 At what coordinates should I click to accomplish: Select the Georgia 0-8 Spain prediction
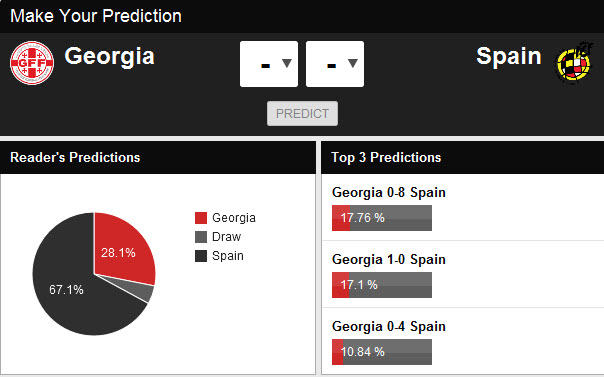389,192
